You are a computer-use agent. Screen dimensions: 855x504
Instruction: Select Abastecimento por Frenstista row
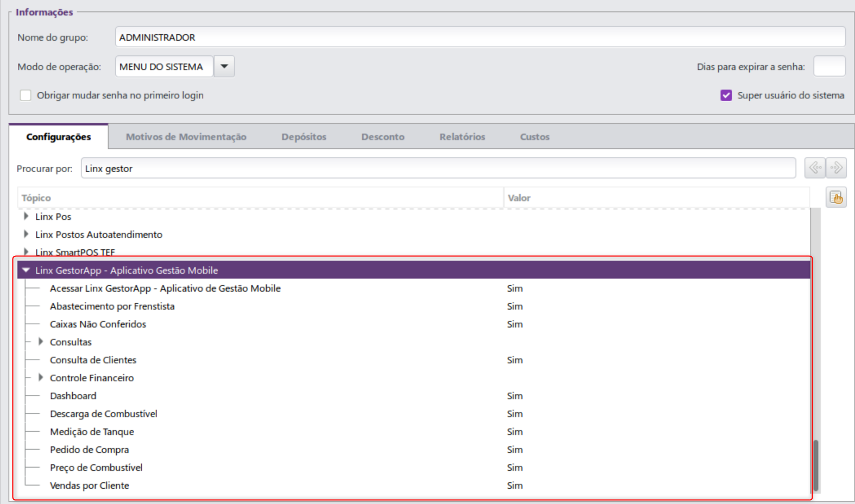(413, 306)
